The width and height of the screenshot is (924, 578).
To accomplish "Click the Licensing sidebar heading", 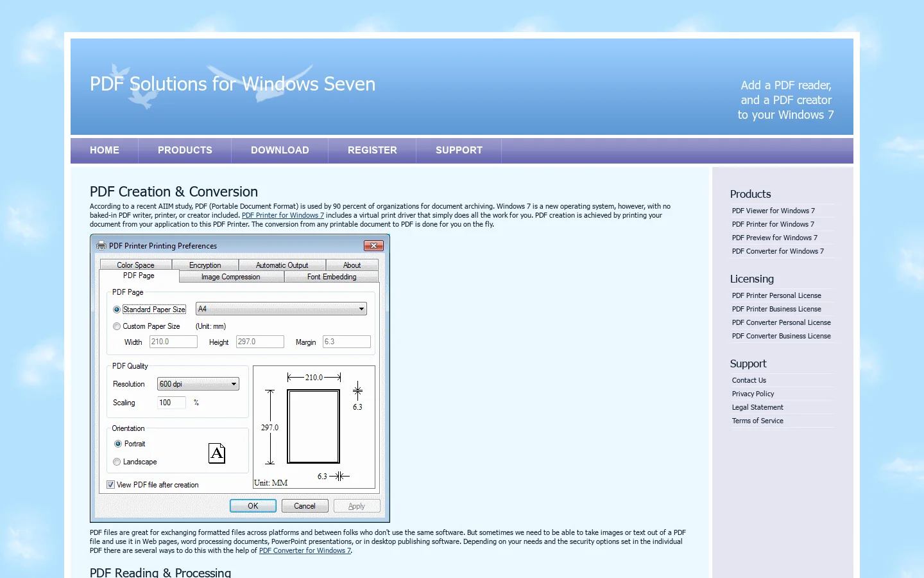I will tap(752, 279).
